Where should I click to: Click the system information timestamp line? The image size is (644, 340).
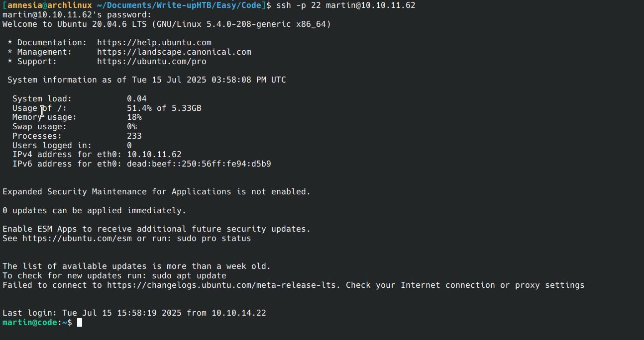pos(147,80)
